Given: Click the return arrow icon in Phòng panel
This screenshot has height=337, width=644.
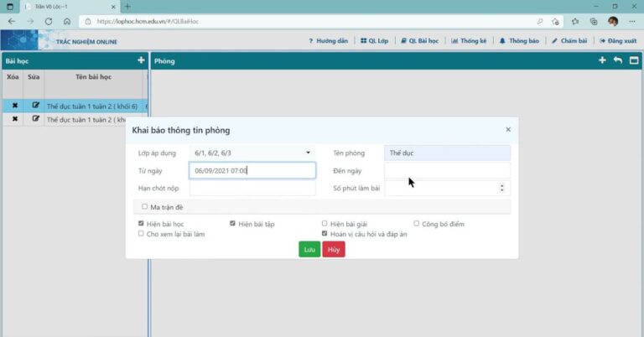Looking at the screenshot, I should (618, 60).
